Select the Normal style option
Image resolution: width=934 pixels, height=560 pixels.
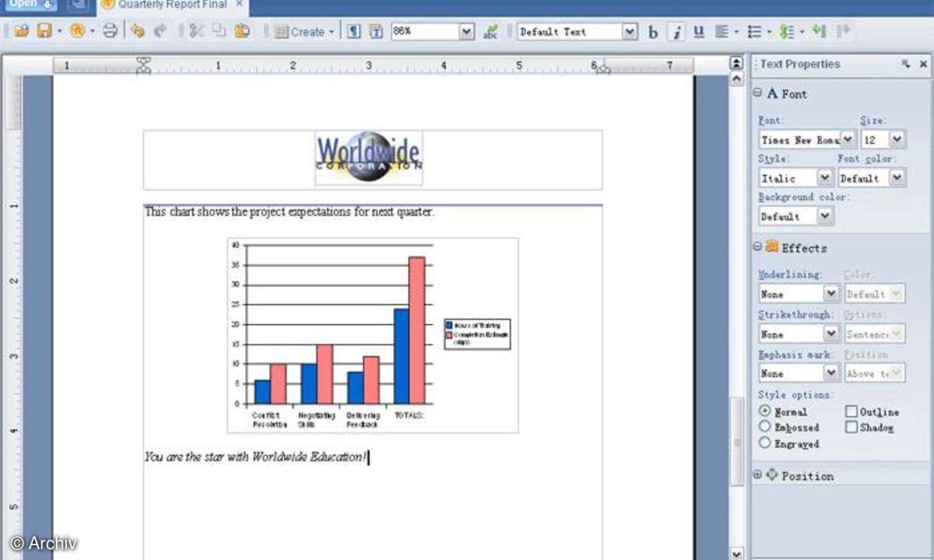(764, 411)
